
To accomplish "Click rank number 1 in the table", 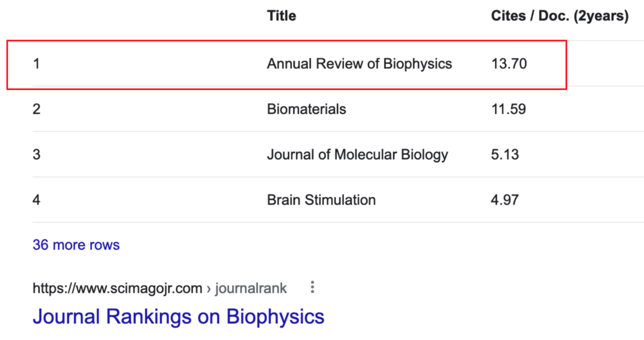I will point(36,64).
